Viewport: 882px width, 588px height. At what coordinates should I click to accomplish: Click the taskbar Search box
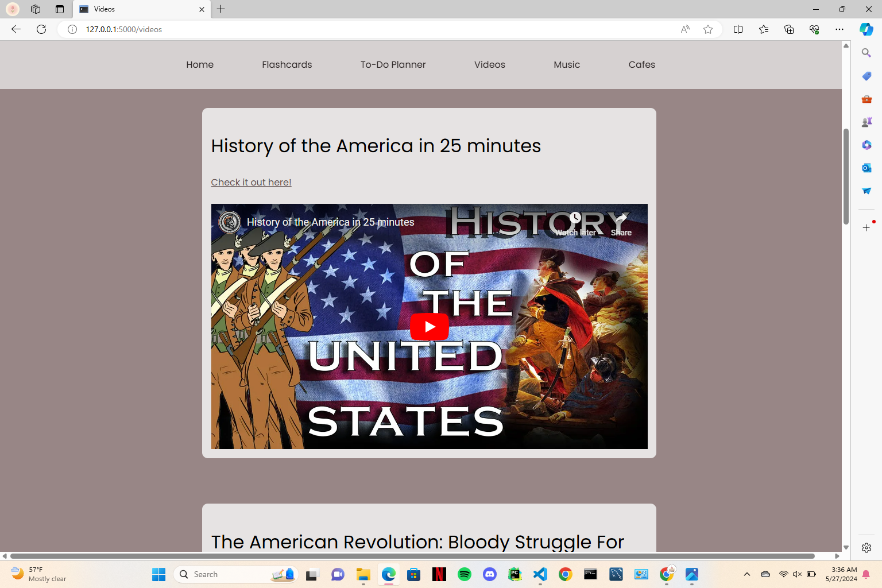(235, 574)
